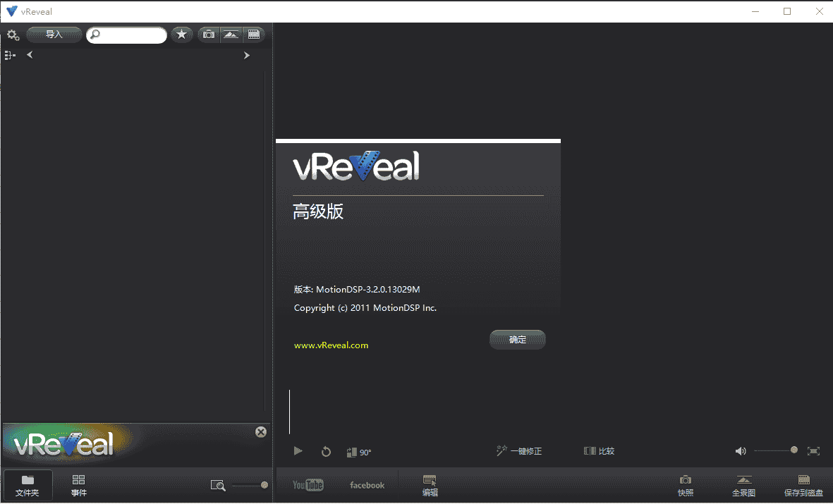The height and width of the screenshot is (504, 833).
Task: Adjust the volume slider
Action: click(x=774, y=450)
